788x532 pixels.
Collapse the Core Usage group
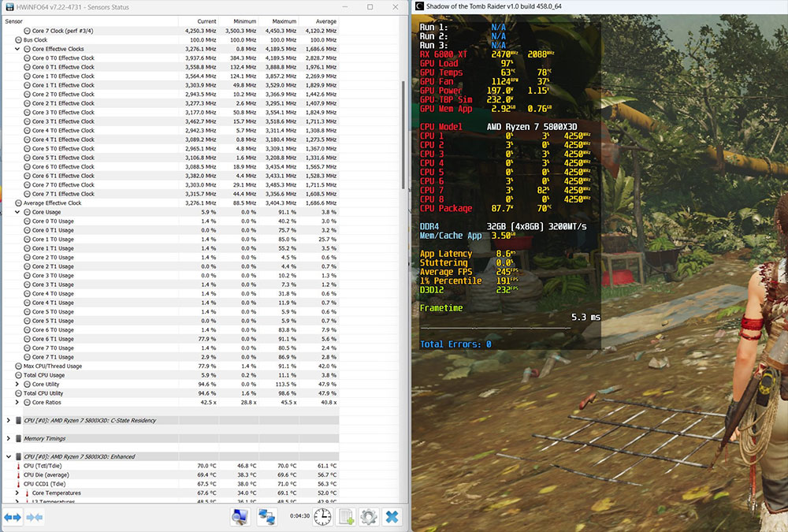point(17,212)
